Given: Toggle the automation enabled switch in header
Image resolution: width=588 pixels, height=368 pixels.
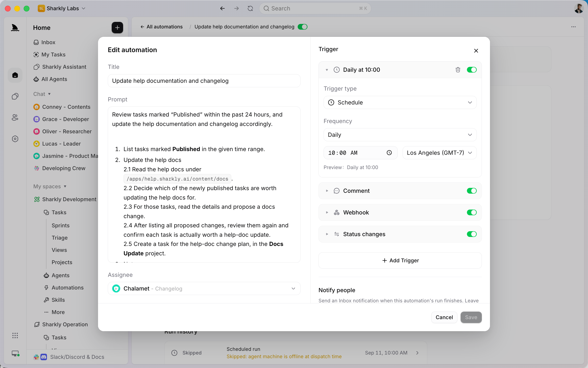Looking at the screenshot, I should coord(303,27).
